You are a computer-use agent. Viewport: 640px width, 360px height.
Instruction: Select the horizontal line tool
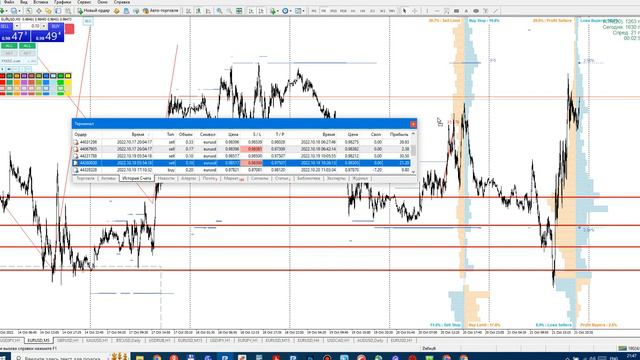click(437, 11)
